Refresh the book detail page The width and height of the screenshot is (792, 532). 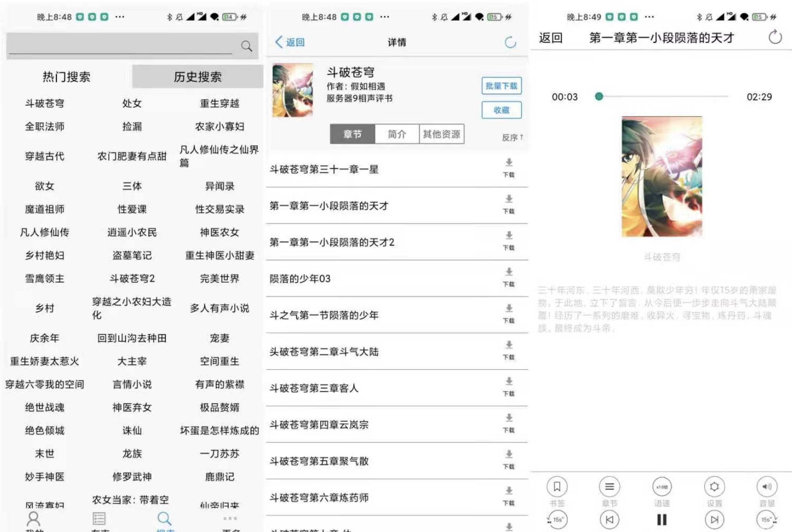(510, 42)
